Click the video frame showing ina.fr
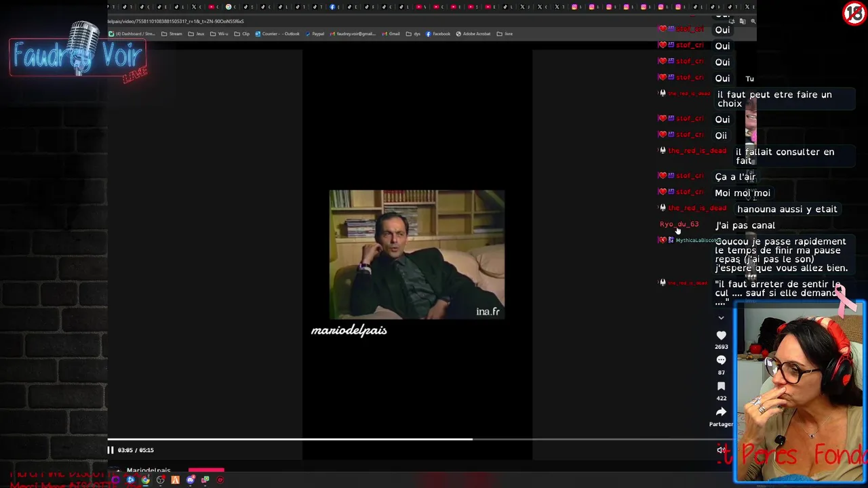 (x=416, y=254)
